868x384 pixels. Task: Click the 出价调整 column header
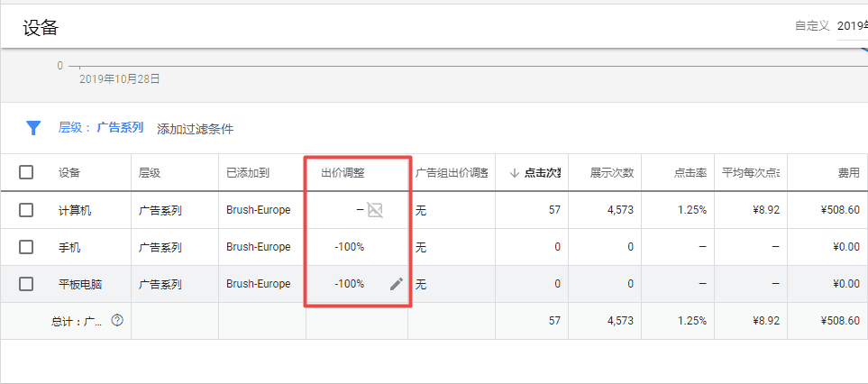[343, 173]
